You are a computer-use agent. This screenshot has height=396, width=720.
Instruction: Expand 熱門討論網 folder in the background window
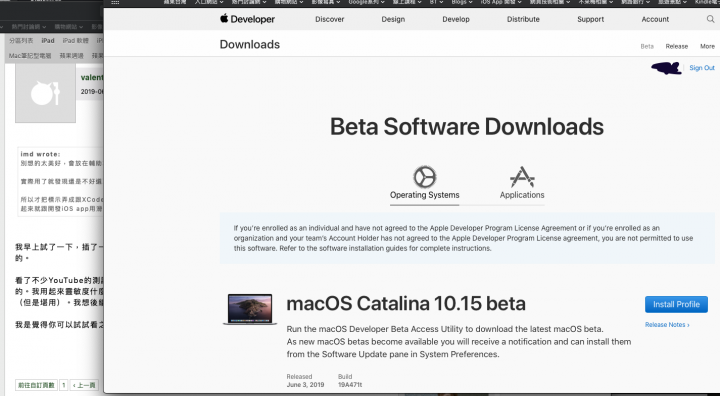[x=28, y=27]
